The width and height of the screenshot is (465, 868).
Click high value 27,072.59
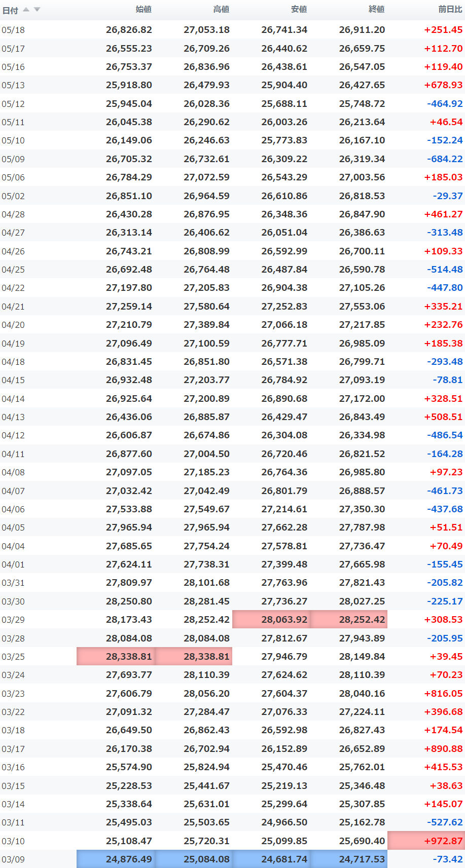(x=206, y=177)
